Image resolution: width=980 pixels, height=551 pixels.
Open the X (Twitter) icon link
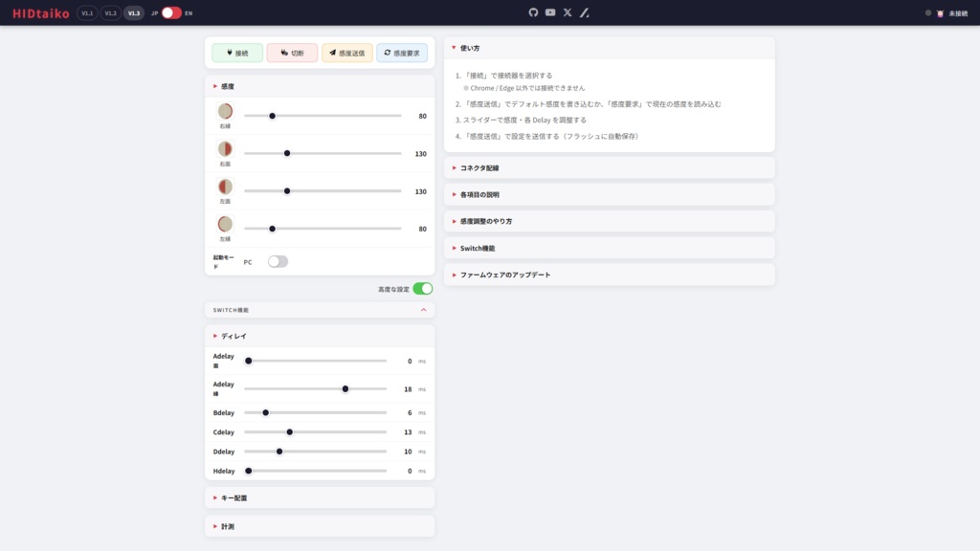(x=568, y=12)
